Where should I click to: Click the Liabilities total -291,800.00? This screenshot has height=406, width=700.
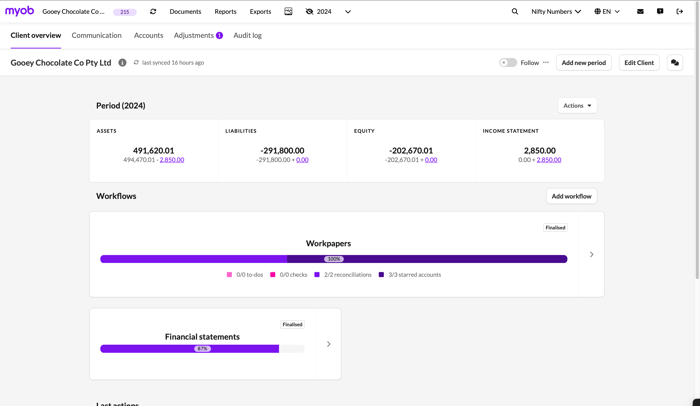click(282, 151)
